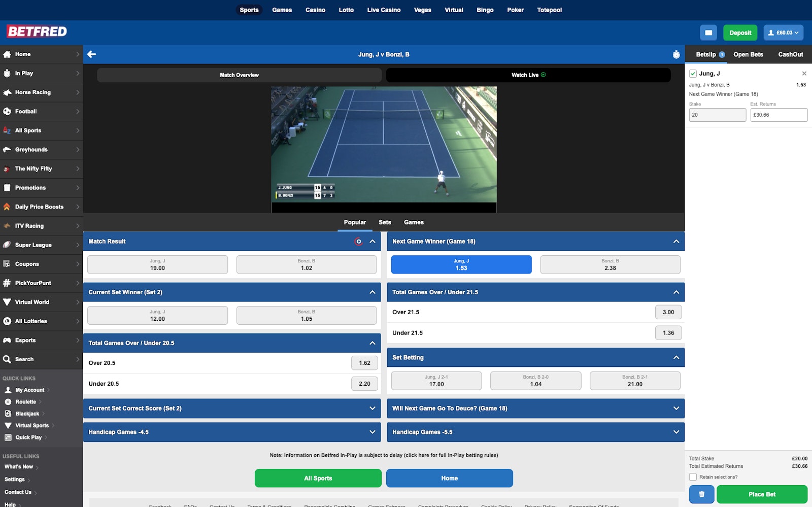Click the green Deposit button
Image resolution: width=812 pixels, height=507 pixels.
(740, 32)
